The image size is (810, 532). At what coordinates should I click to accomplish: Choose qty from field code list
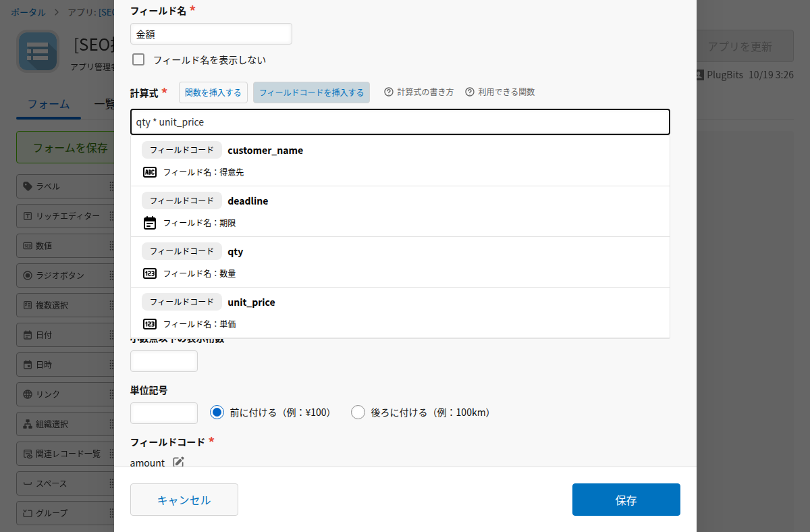click(400, 262)
